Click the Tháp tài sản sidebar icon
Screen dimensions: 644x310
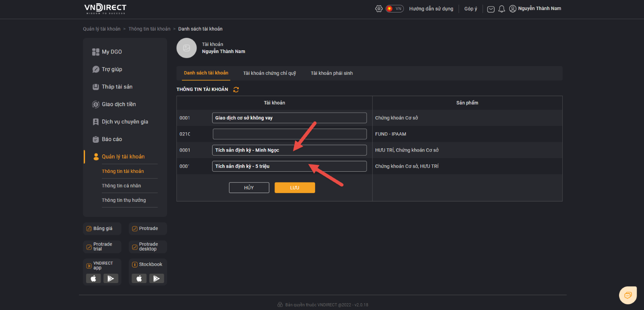[x=96, y=87]
